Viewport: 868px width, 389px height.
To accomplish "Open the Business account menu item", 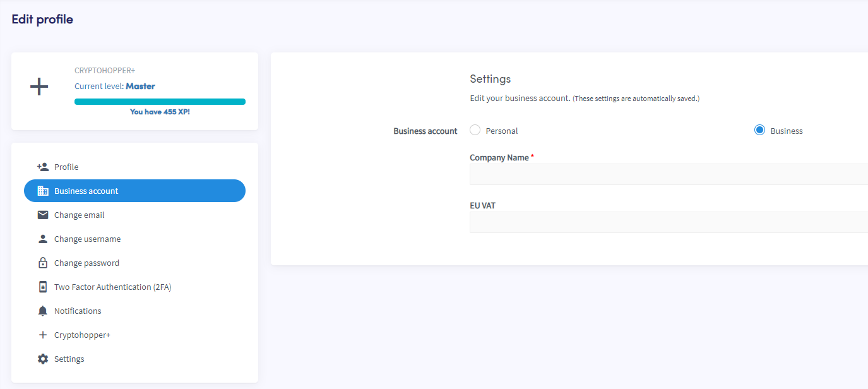I will coord(134,191).
